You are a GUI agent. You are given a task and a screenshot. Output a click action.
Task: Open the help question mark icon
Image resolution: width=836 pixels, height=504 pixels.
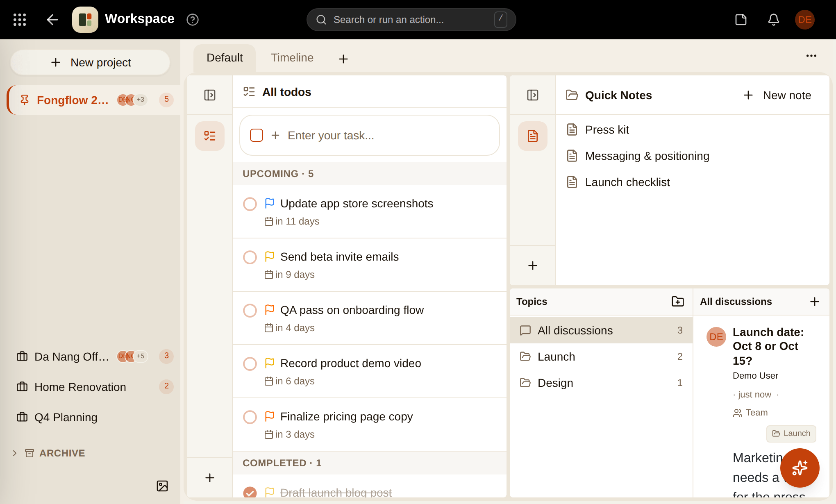click(x=193, y=20)
